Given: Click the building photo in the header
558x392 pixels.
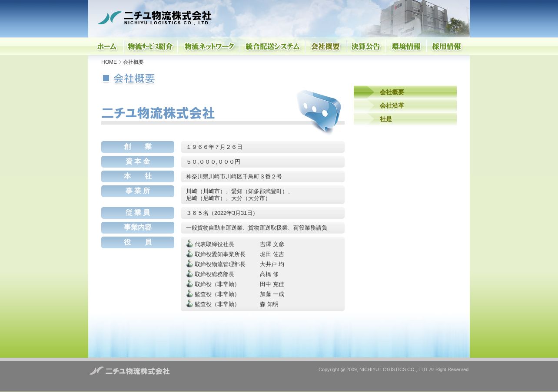Looking at the screenshot, I should pos(417,19).
